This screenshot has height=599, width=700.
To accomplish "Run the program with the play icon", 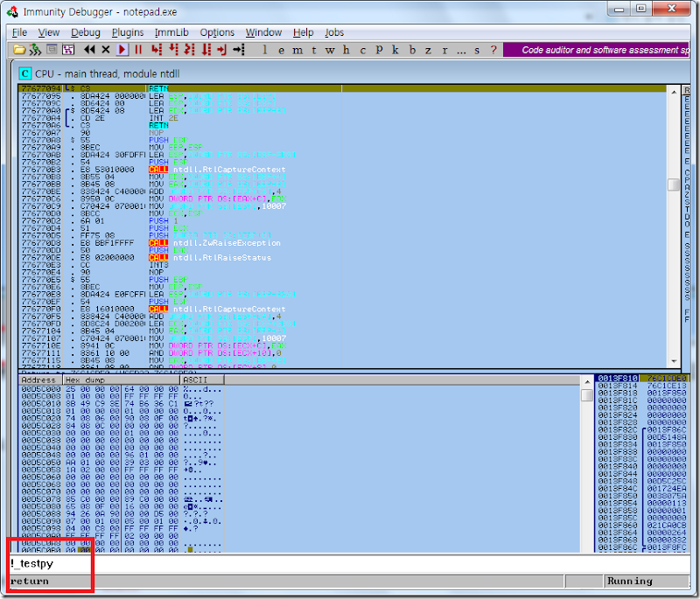I will pos(122,50).
